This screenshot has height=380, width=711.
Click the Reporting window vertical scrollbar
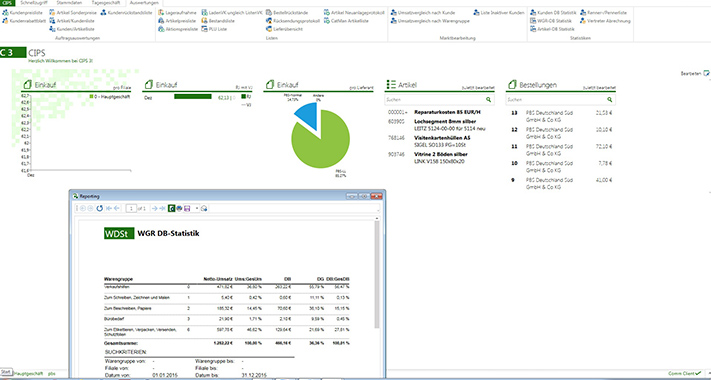click(376, 274)
